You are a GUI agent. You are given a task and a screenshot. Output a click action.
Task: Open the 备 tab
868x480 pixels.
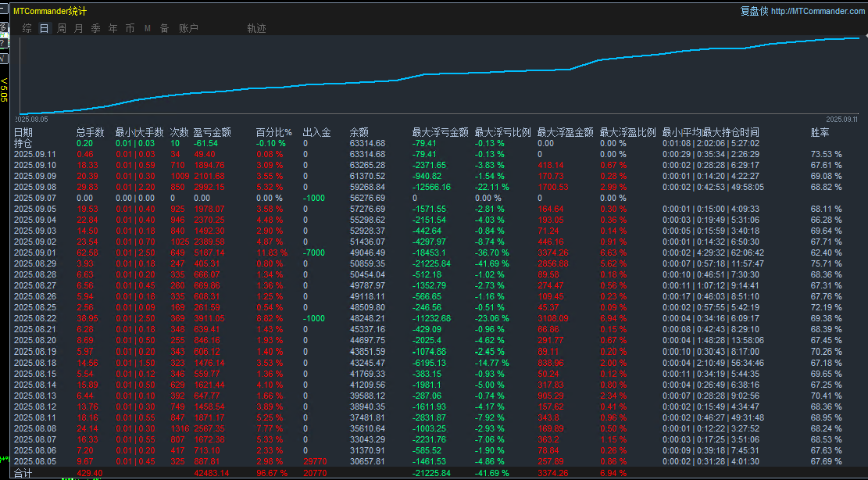[164, 28]
